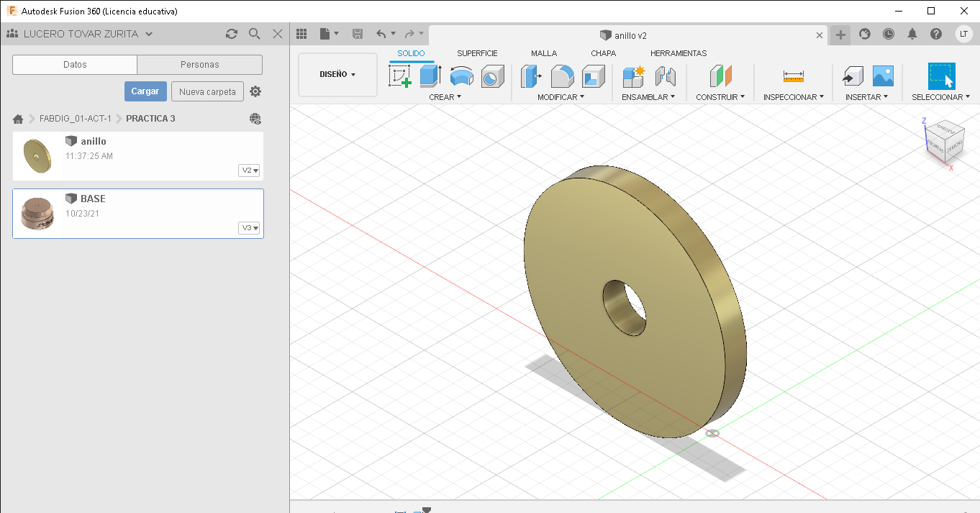Refresh the data panel

point(232,34)
